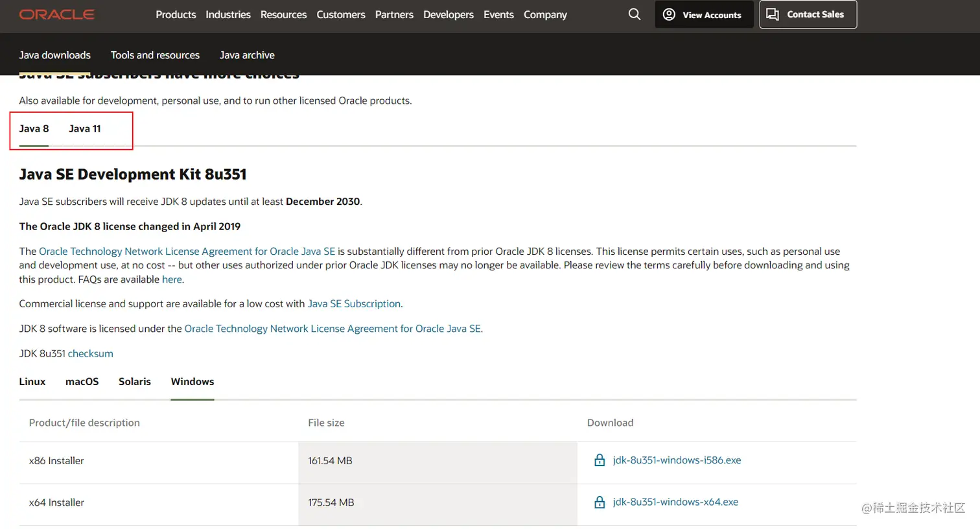980x529 pixels.
Task: Download jdk-8u351-windows-x64.exe
Action: click(x=675, y=502)
